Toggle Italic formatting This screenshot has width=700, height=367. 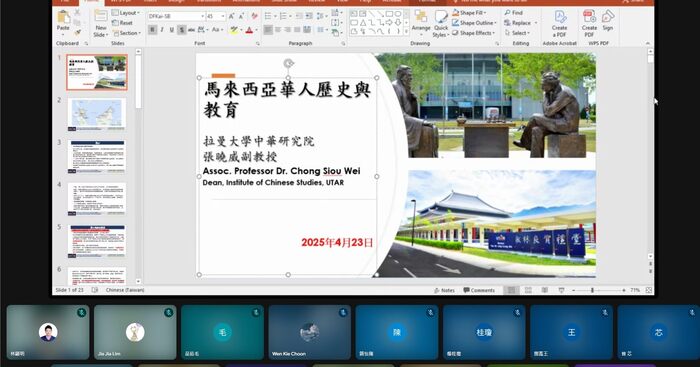pyautogui.click(x=162, y=30)
